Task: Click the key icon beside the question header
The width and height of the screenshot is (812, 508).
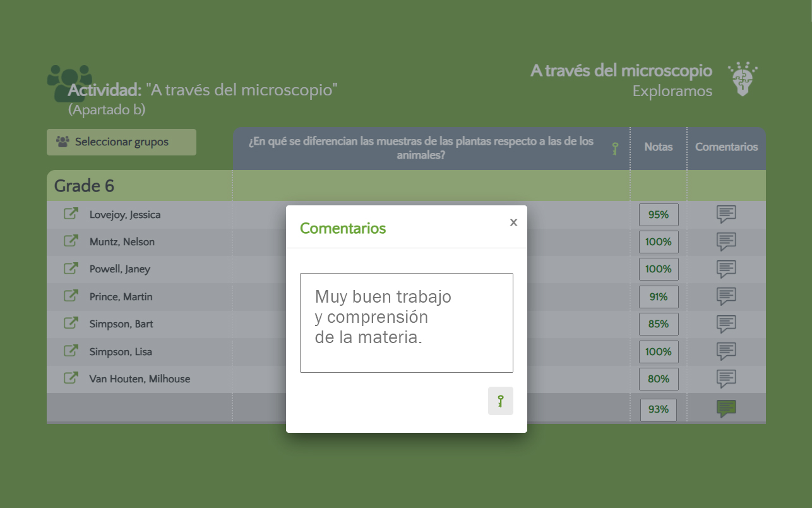Action: coord(615,148)
